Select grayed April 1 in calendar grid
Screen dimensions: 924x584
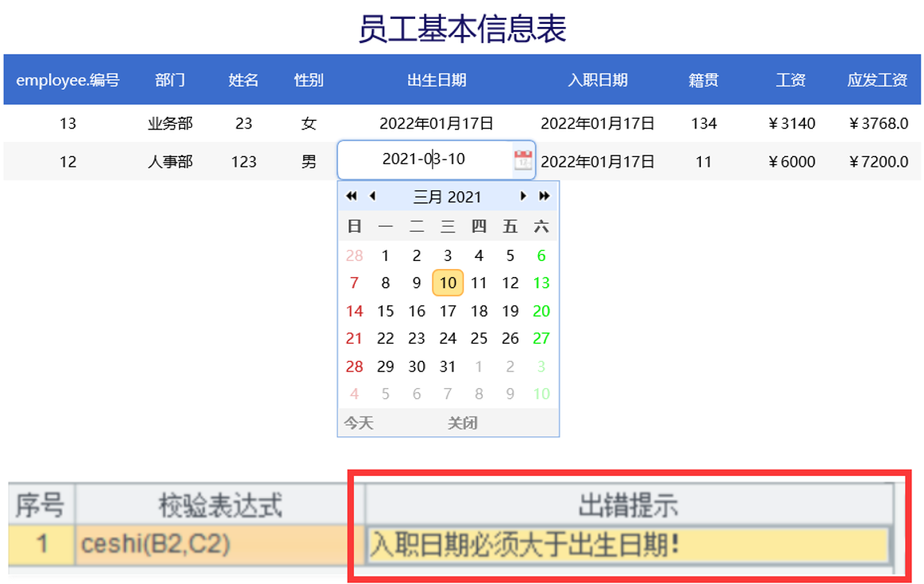point(478,366)
